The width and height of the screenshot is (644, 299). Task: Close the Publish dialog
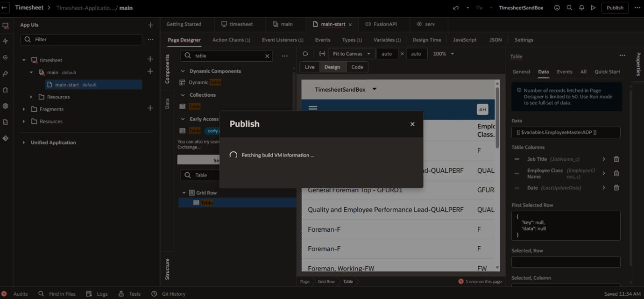412,124
